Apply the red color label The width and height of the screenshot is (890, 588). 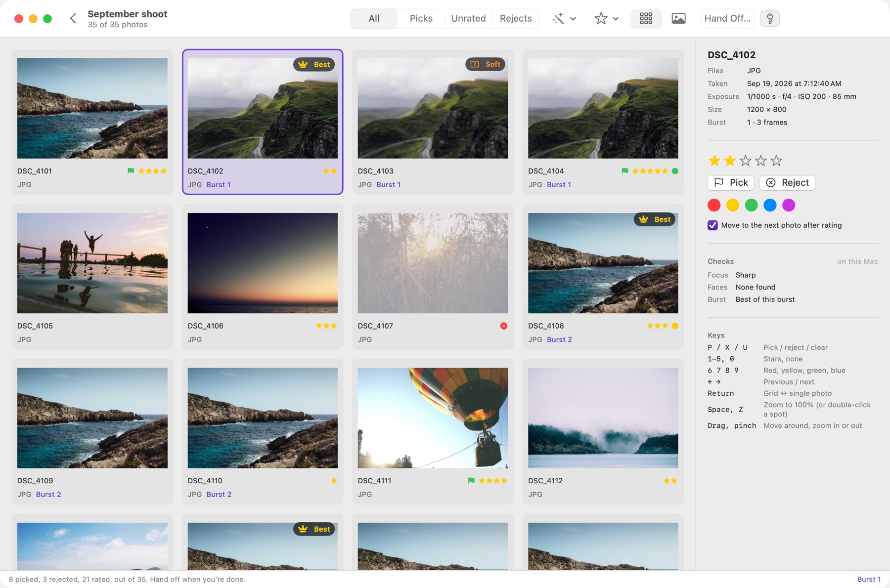(x=714, y=205)
